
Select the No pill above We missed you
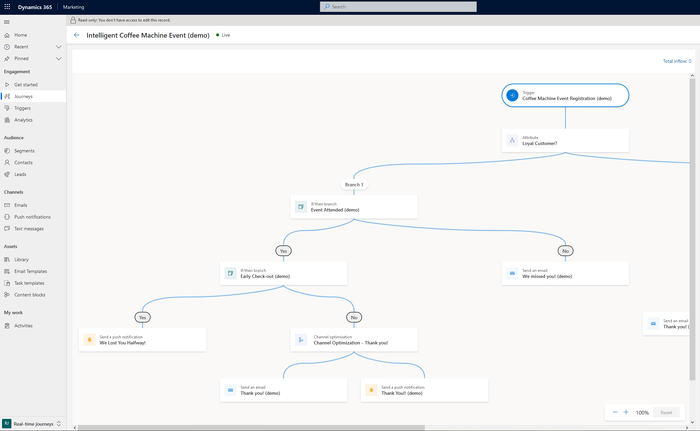(565, 251)
